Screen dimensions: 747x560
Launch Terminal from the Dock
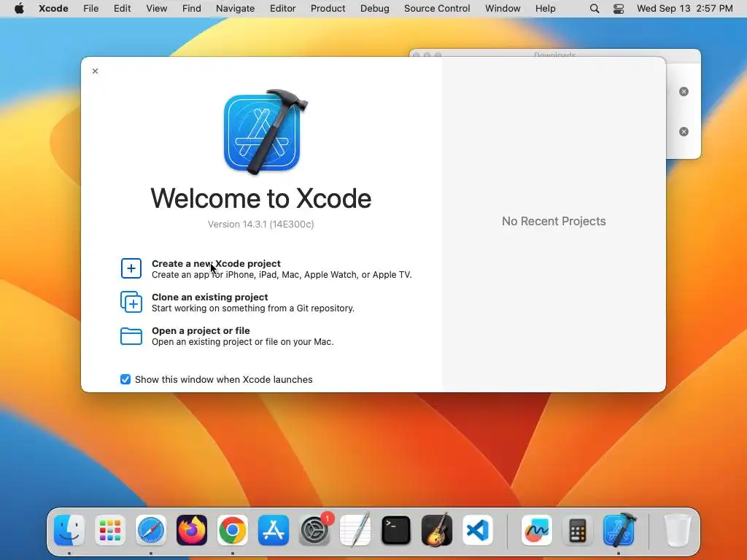[x=396, y=530]
